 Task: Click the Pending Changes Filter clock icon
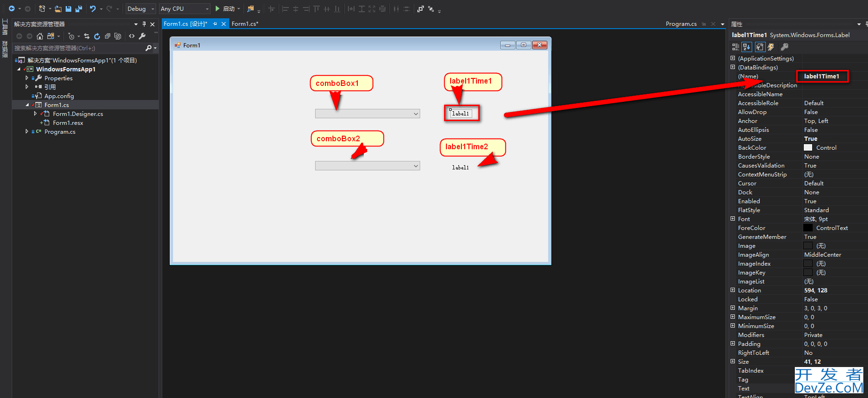click(71, 36)
